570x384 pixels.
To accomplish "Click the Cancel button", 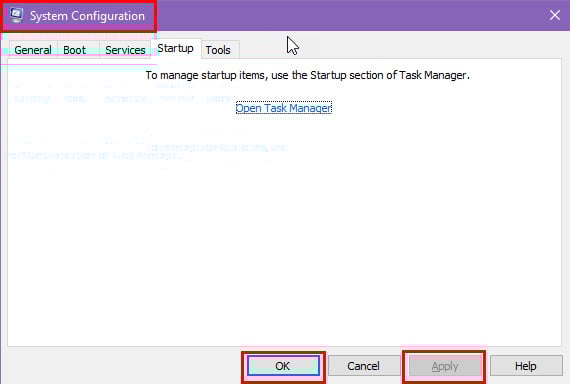I will point(364,366).
